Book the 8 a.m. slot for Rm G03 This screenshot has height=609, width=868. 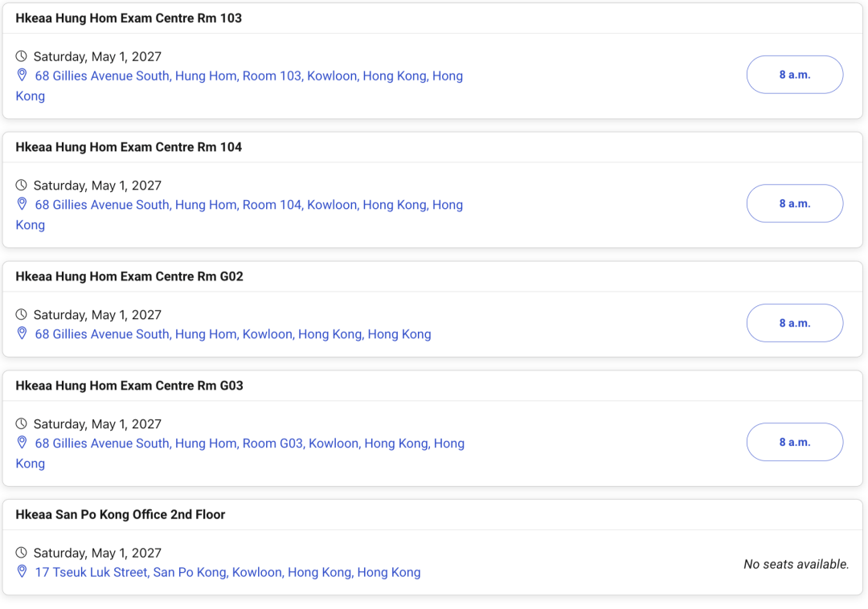click(794, 442)
